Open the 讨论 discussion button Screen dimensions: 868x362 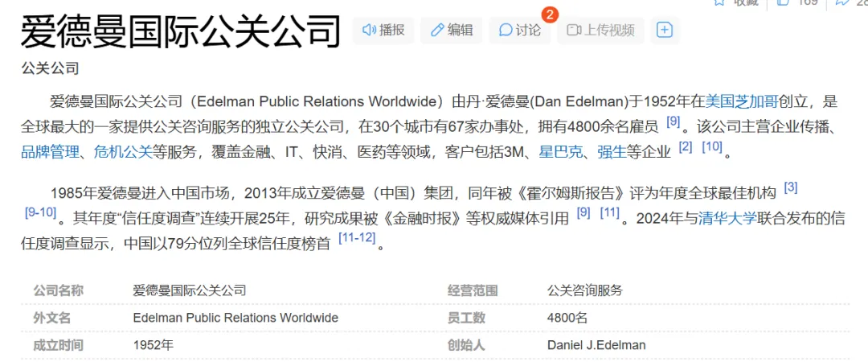[520, 30]
